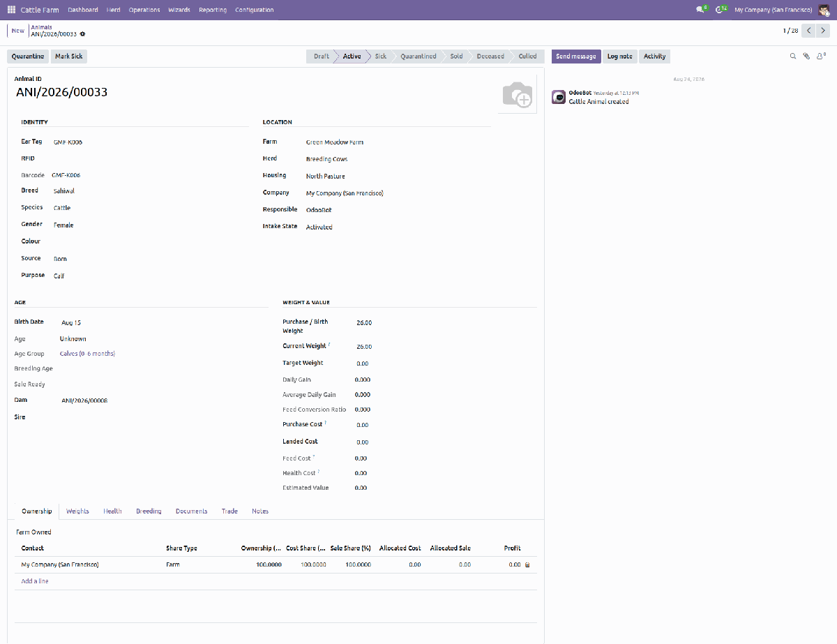Open the Breeding tab
Viewport: 837px width, 644px height.
[149, 511]
